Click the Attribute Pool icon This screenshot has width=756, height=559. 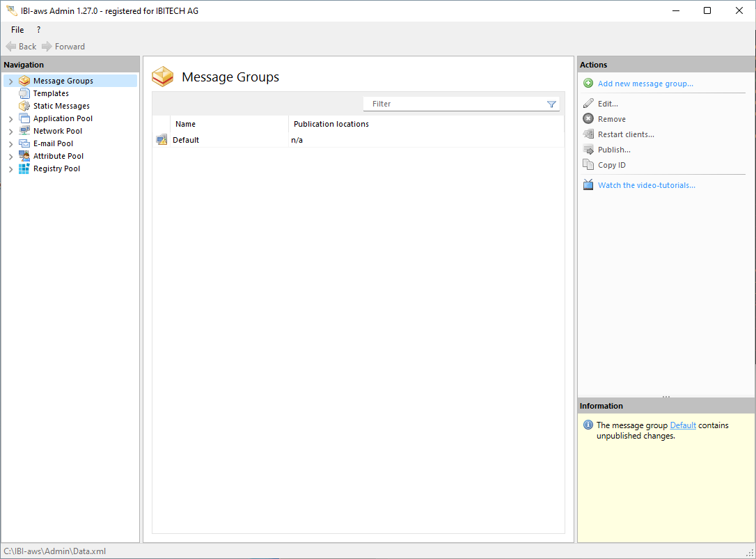point(24,156)
